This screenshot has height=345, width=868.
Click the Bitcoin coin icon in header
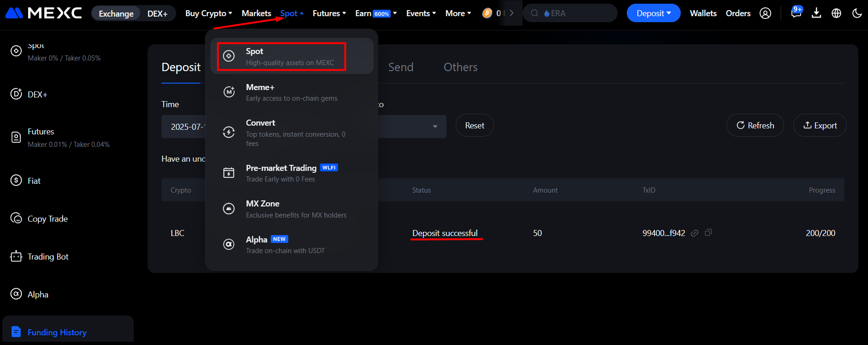[x=487, y=13]
